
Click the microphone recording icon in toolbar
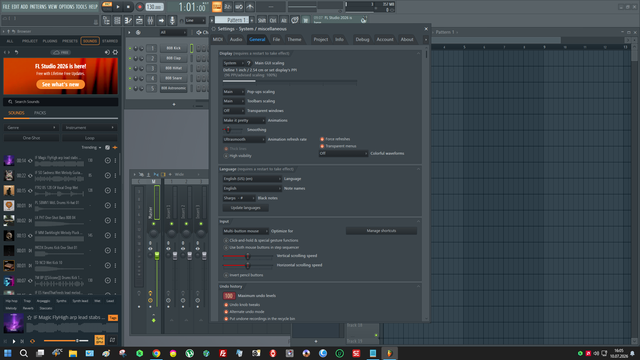click(172, 20)
